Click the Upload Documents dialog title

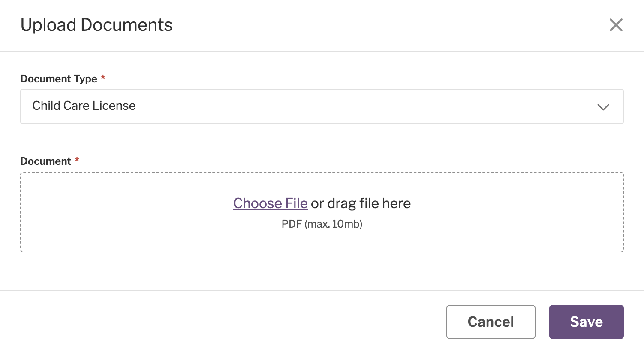pos(96,25)
